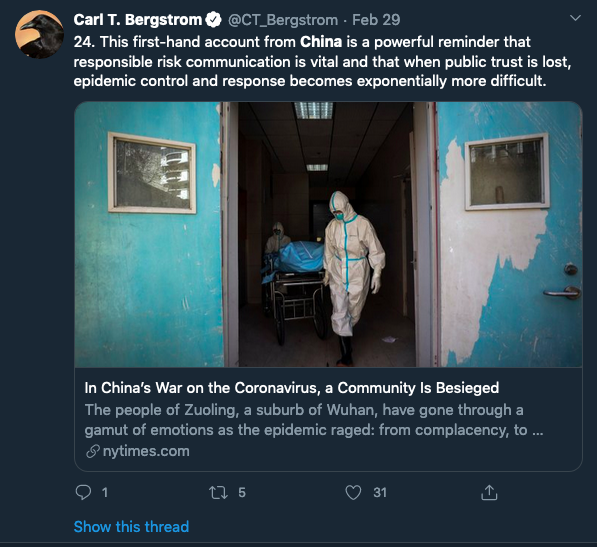Open Carl T. Bergstrom's raven avatar
Screen dimensions: 597x547
click(39, 34)
